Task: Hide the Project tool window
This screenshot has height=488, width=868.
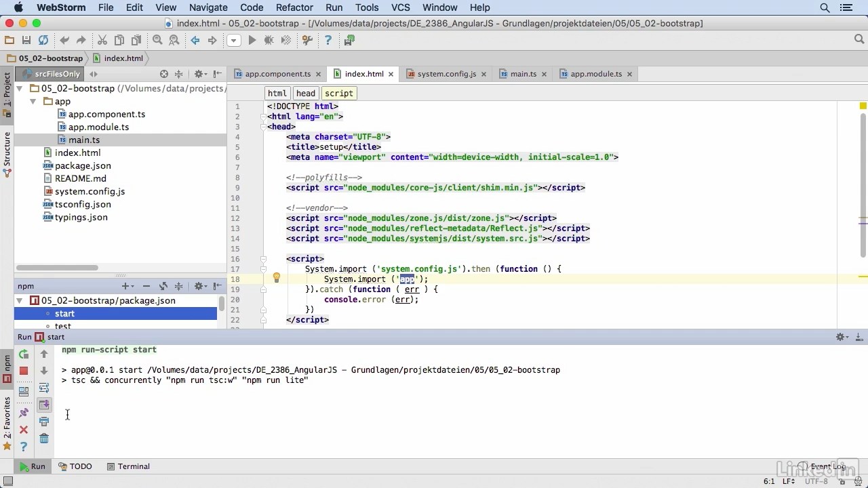Action: (218, 74)
